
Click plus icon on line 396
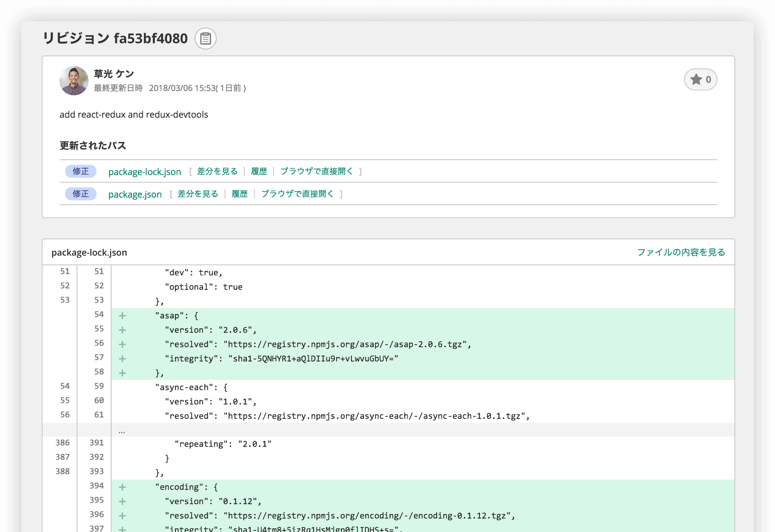point(122,516)
